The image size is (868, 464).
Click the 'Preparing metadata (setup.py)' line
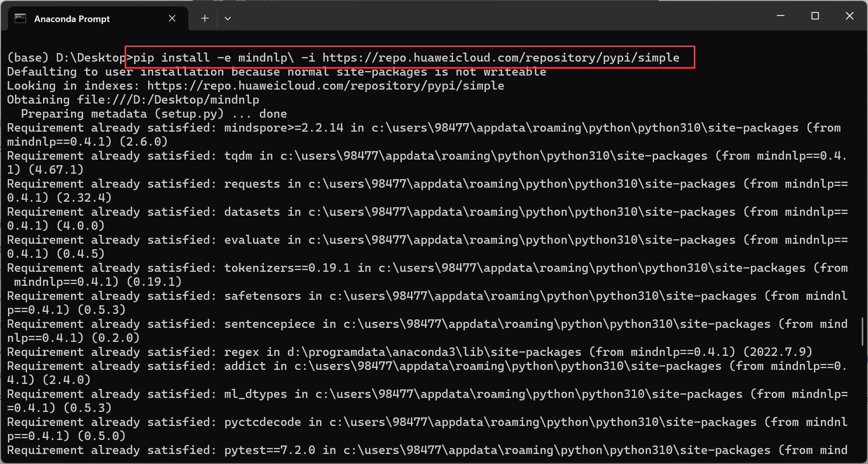click(122, 114)
